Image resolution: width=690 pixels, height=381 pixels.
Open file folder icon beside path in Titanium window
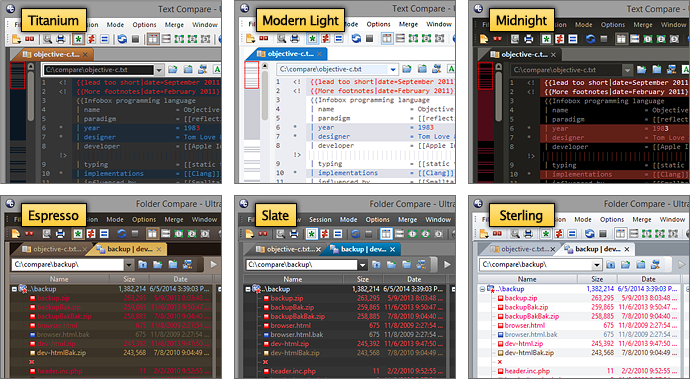pos(173,69)
